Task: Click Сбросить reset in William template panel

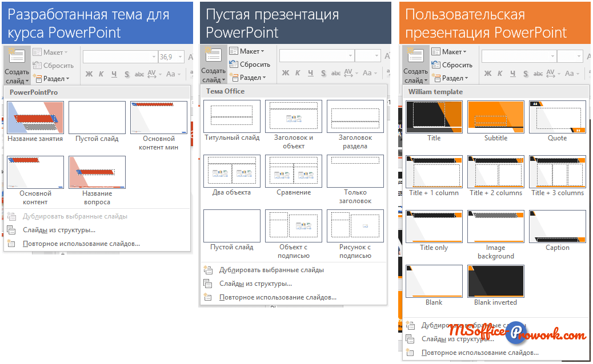Action: click(452, 65)
